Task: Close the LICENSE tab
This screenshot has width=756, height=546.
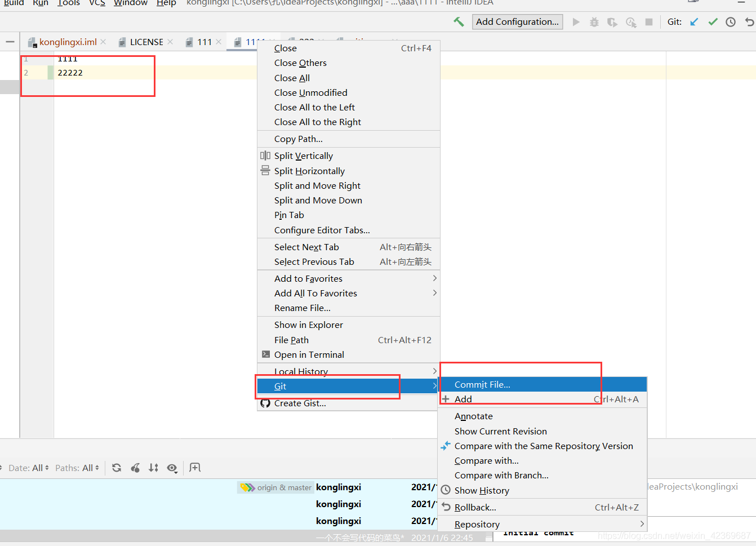Action: [170, 42]
